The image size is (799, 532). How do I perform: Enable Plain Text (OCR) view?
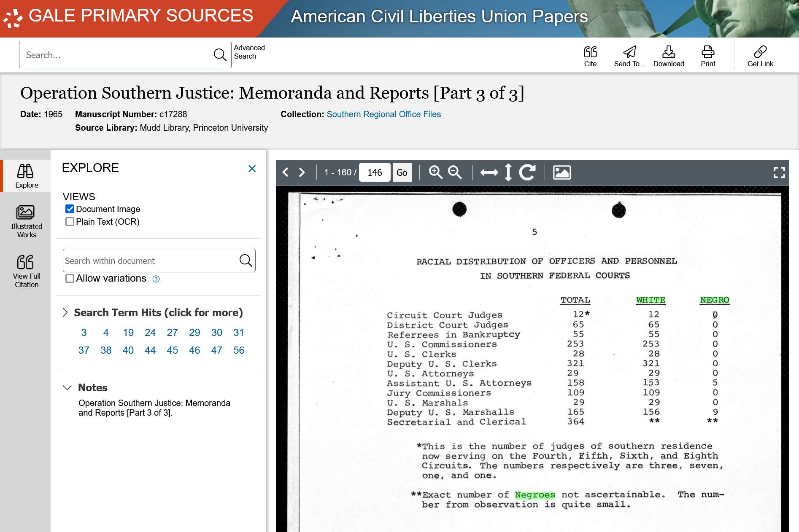[70, 222]
